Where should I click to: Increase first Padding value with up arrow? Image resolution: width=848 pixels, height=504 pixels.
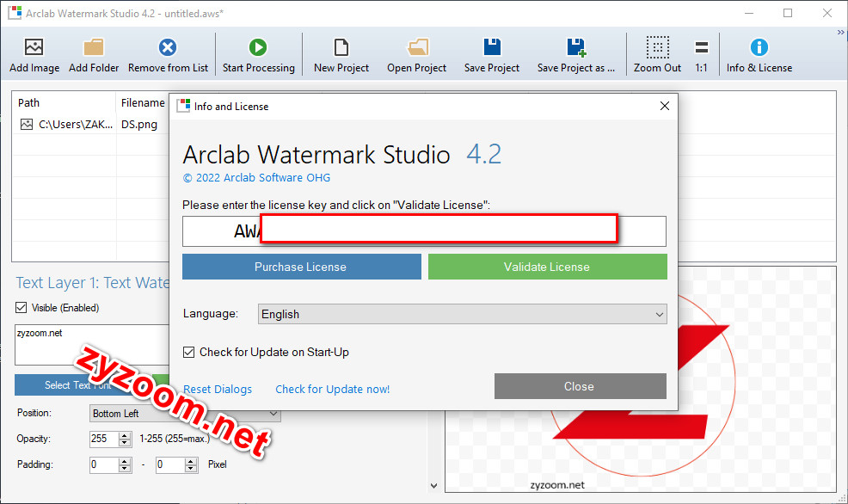click(125, 461)
